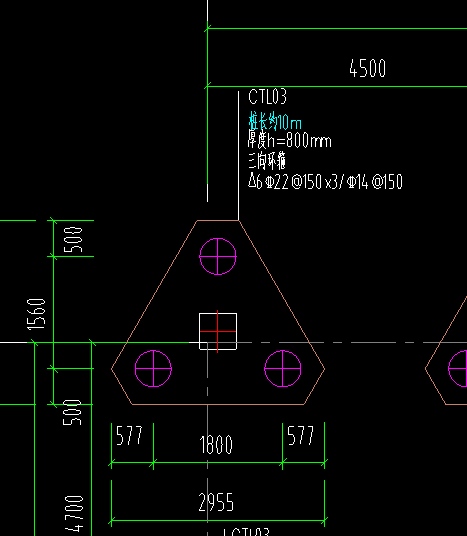Select the brown pile cap outline's top edge
This screenshot has height=536, width=467.
pyautogui.click(x=218, y=220)
